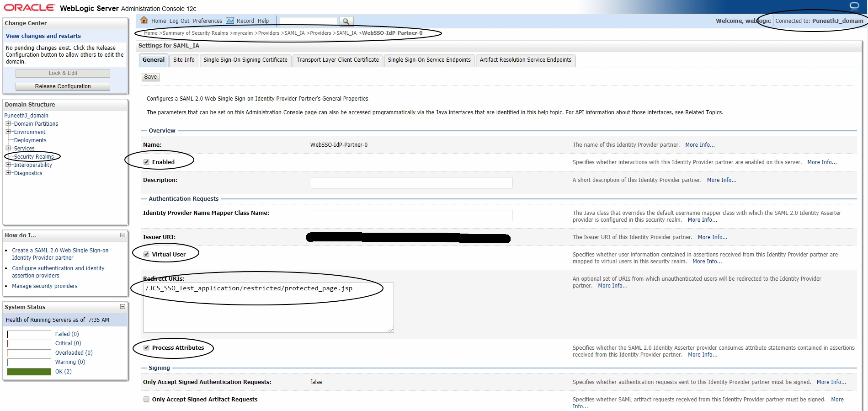Open the myrealm breadcrumb link
868x411 pixels.
pos(243,33)
